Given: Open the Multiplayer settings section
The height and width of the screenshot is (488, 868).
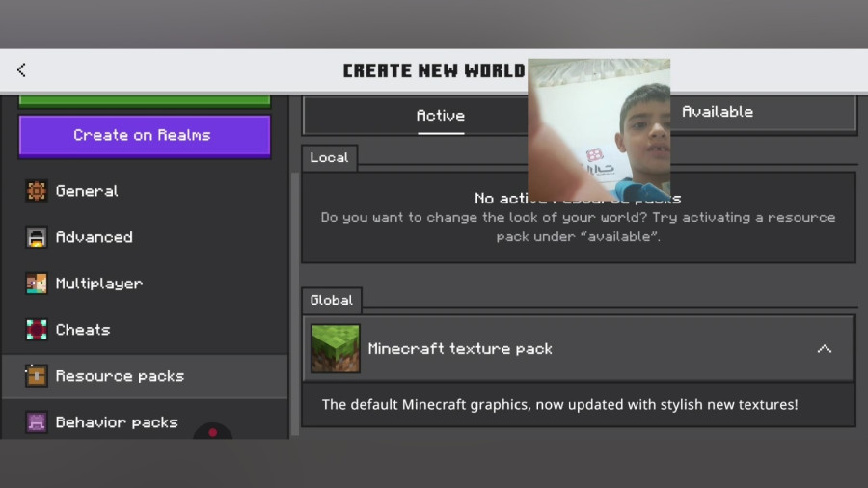Looking at the screenshot, I should tap(145, 284).
